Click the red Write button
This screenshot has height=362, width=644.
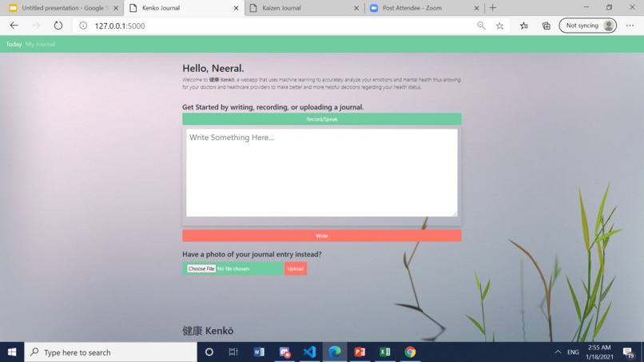[x=321, y=236]
